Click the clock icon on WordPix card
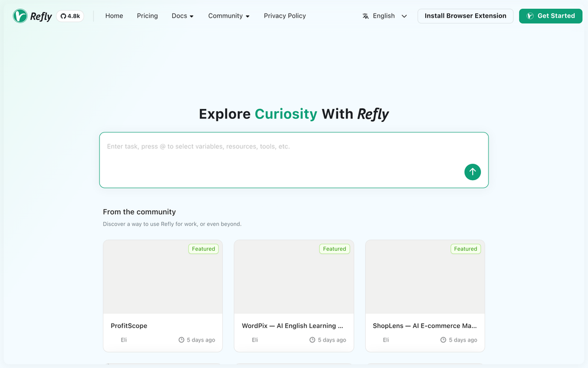This screenshot has width=588, height=368. point(312,340)
